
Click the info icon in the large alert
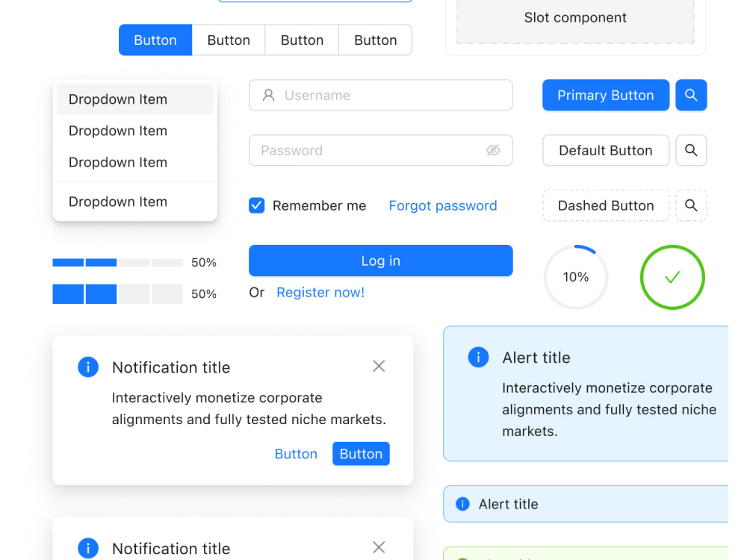tap(478, 357)
